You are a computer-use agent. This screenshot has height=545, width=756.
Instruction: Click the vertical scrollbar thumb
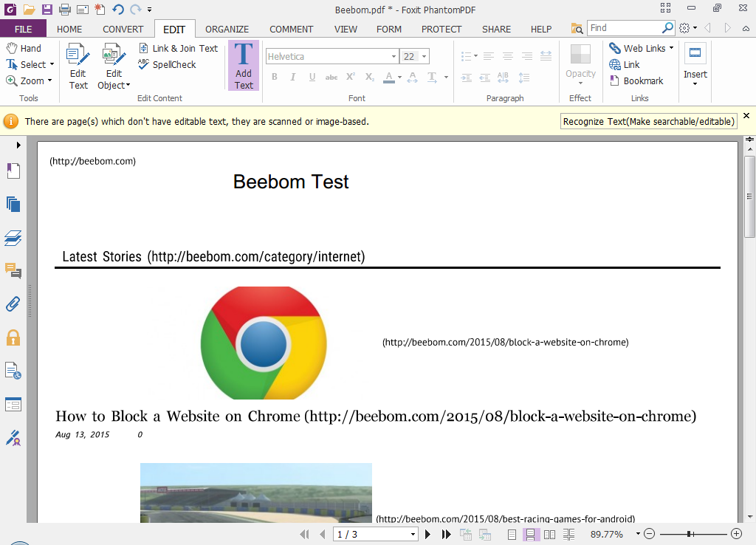coord(749,196)
